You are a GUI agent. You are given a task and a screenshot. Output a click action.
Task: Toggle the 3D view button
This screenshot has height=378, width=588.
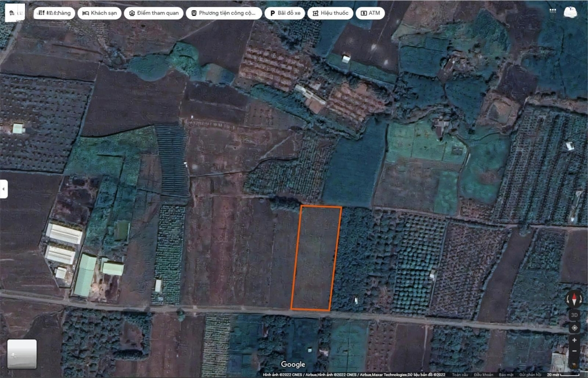(574, 315)
